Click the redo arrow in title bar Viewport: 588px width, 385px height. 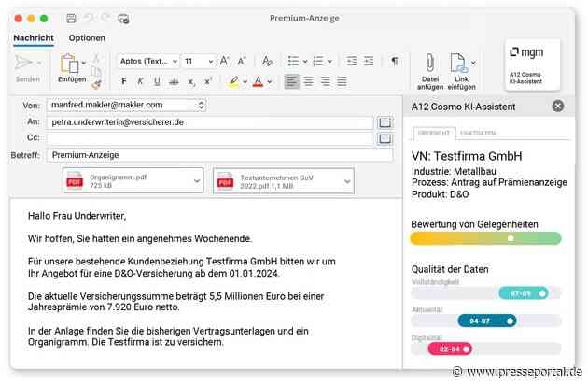click(x=105, y=18)
